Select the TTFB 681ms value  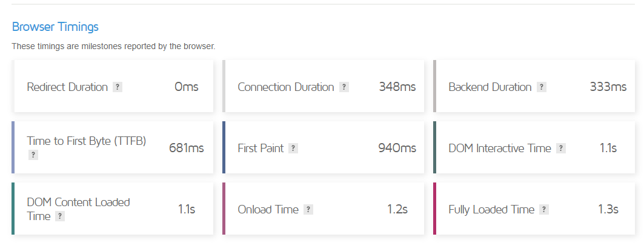pyautogui.click(x=186, y=148)
